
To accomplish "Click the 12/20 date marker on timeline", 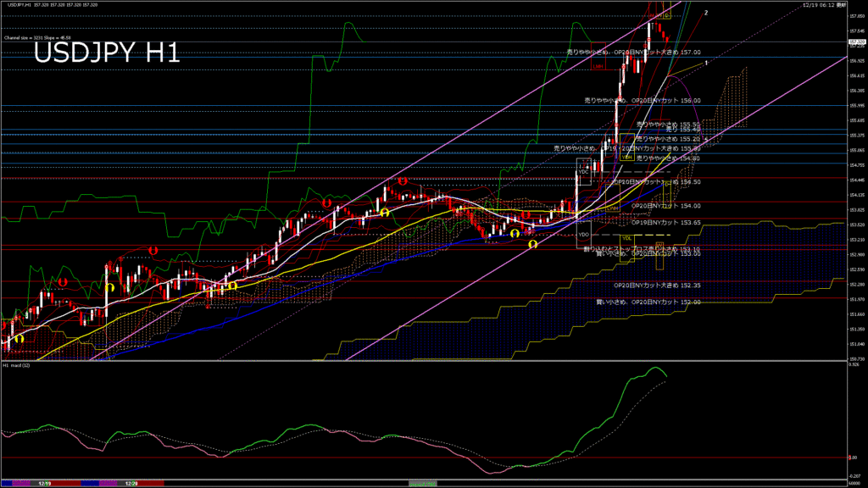I will click(x=131, y=483).
